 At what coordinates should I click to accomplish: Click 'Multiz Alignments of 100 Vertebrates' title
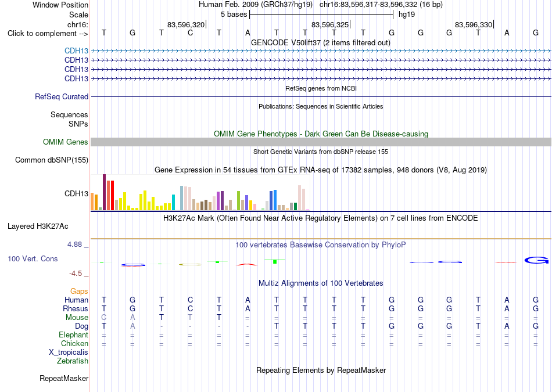321,283
